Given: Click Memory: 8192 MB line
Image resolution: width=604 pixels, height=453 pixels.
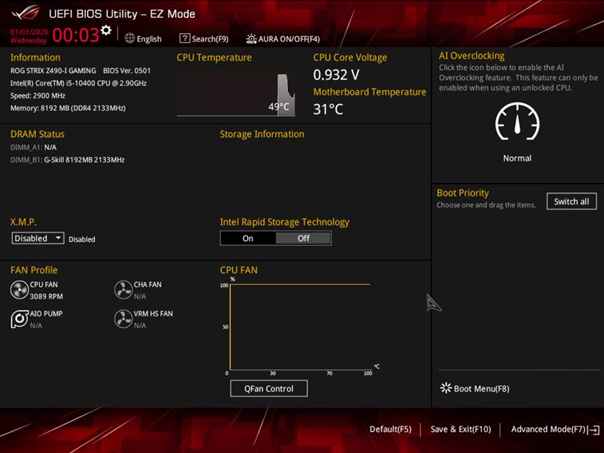Looking at the screenshot, I should pyautogui.click(x=68, y=108).
